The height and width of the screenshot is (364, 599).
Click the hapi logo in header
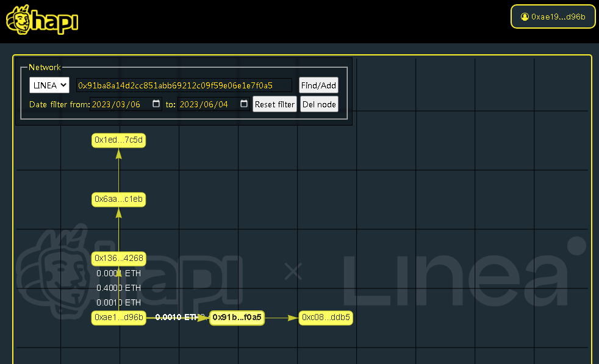point(42,20)
